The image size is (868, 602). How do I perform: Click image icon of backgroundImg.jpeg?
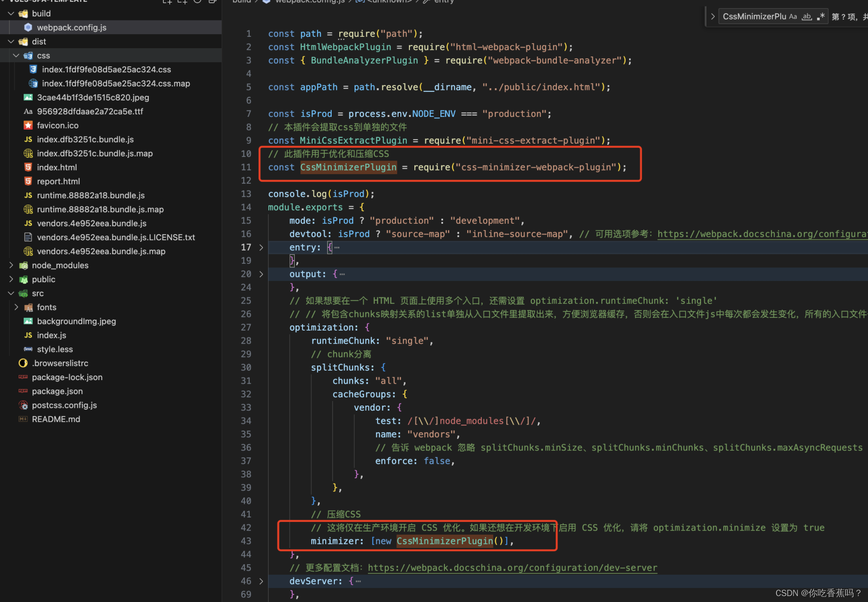(x=28, y=321)
